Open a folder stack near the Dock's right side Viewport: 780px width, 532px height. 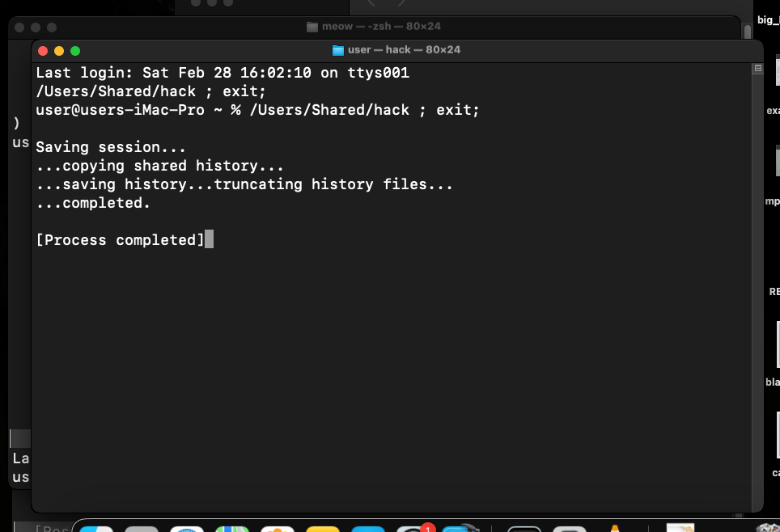[x=679, y=527]
